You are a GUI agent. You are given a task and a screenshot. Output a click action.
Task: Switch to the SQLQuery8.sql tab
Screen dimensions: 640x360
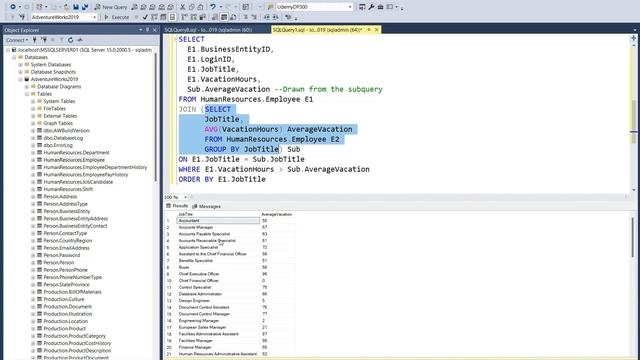coord(208,30)
